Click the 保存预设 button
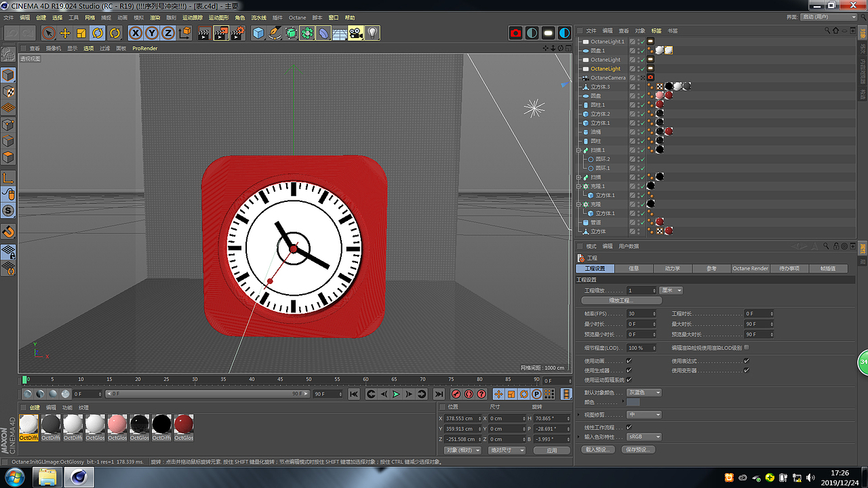This screenshot has width=868, height=488. click(639, 449)
